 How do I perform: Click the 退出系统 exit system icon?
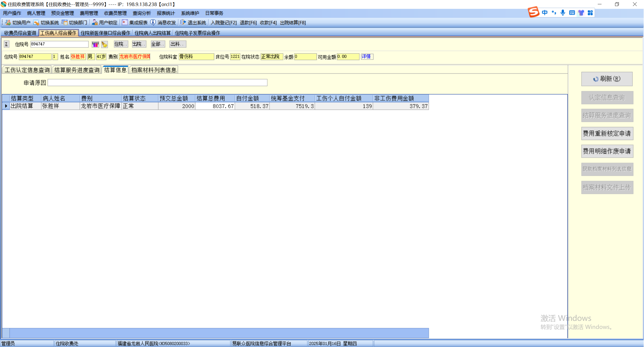[x=183, y=23]
